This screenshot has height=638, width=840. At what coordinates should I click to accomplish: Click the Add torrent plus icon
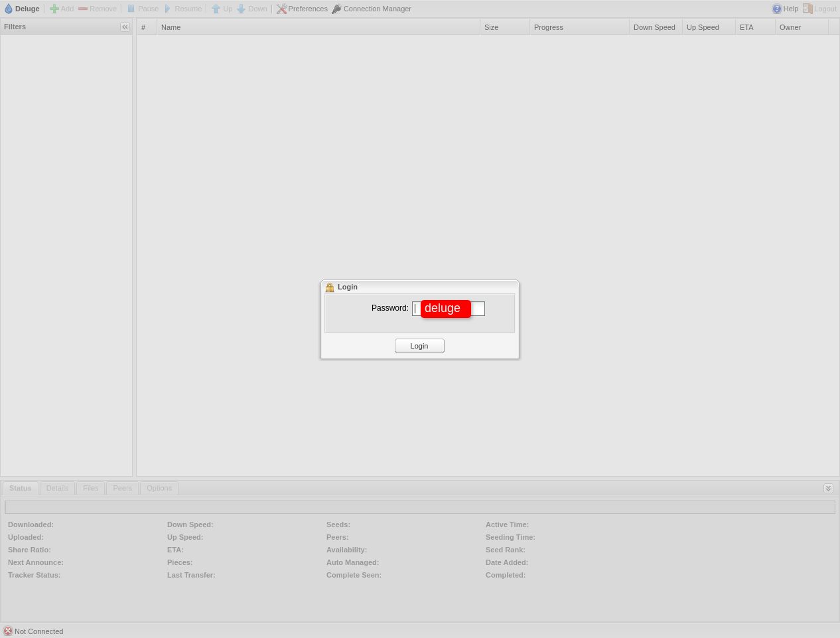(54, 9)
